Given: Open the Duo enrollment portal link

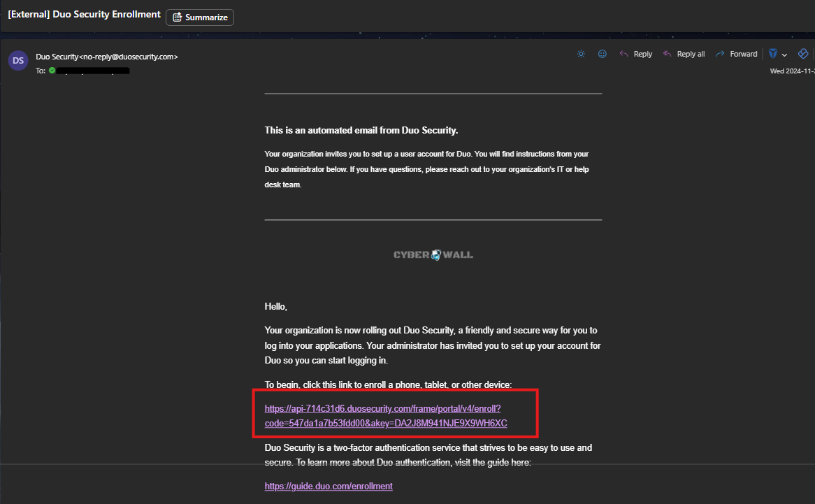Looking at the screenshot, I should coord(386,416).
